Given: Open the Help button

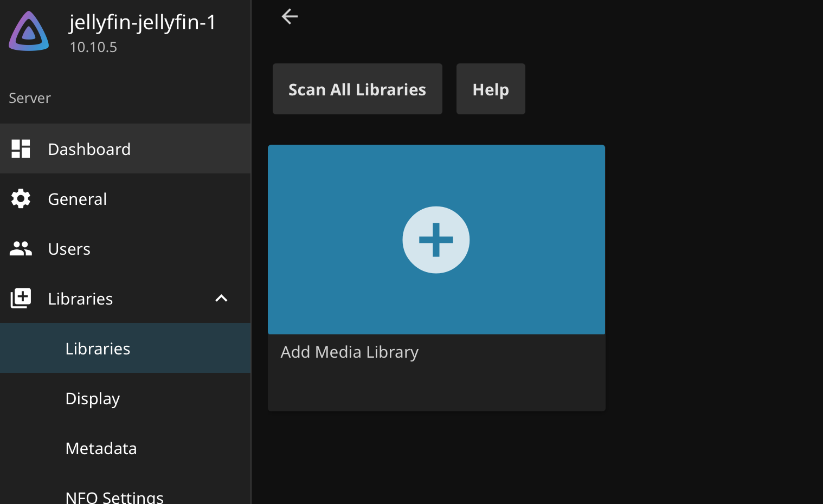Looking at the screenshot, I should (x=490, y=89).
